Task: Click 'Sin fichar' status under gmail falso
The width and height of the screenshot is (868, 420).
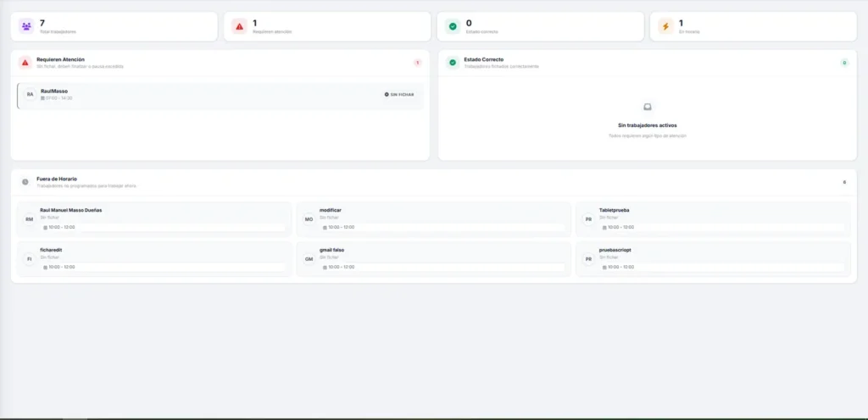Action: click(x=329, y=257)
